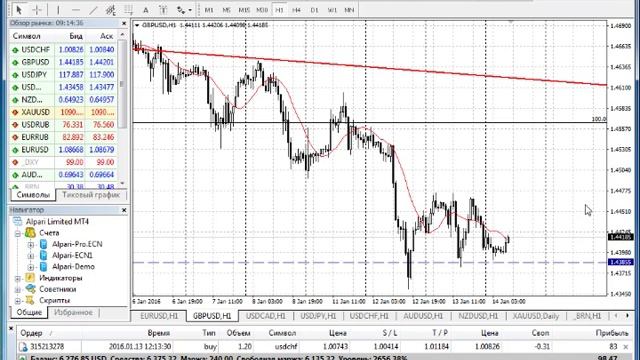Select USDRUB row in Market Watch

tap(63, 124)
